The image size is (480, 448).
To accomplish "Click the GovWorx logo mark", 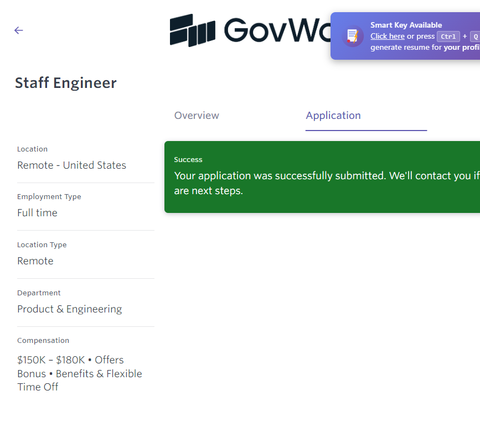I will [x=192, y=30].
